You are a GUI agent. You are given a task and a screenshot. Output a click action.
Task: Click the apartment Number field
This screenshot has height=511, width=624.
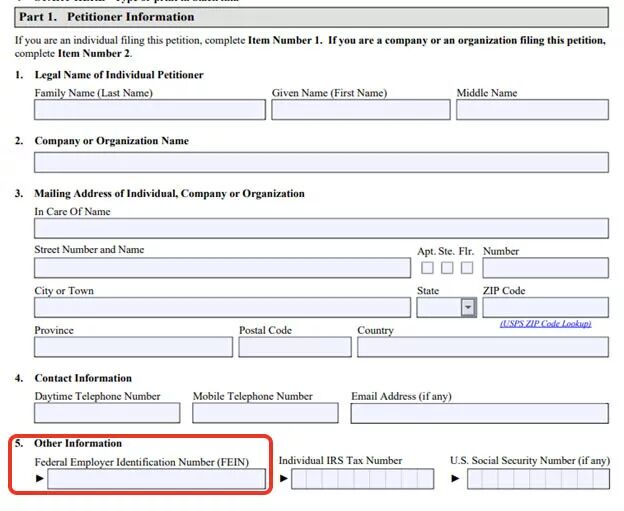point(546,268)
